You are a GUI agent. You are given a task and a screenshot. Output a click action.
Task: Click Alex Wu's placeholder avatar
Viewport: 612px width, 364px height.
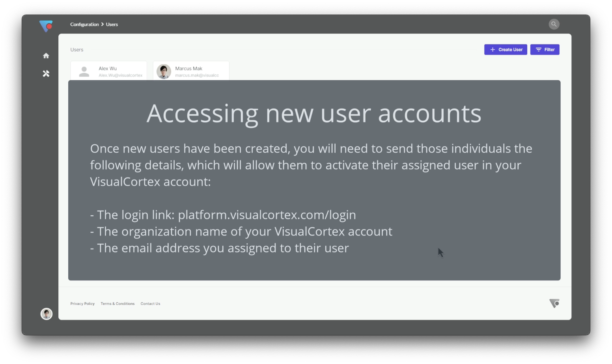(x=84, y=72)
